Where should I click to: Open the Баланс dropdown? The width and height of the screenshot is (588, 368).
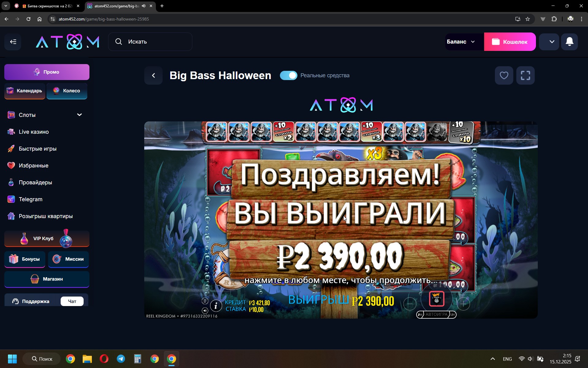(x=461, y=42)
